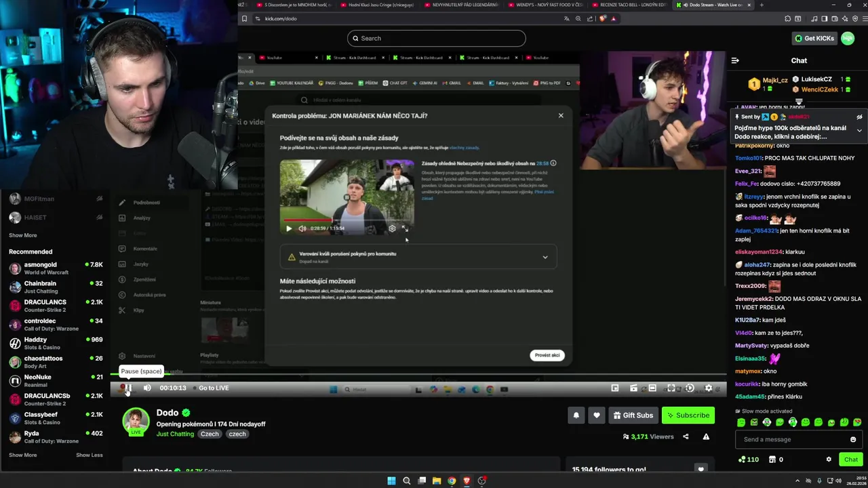Open the channel points balance 110
The height and width of the screenshot is (488, 868).
(x=749, y=460)
